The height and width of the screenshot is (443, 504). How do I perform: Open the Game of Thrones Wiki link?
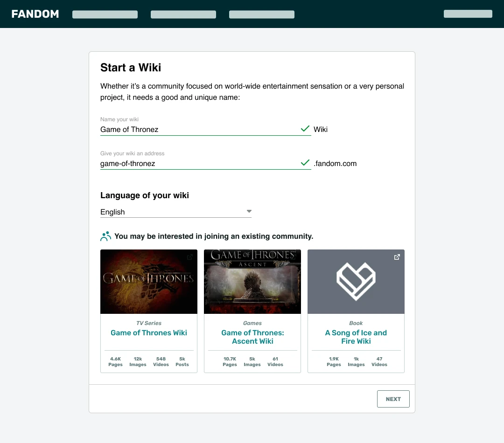(x=149, y=333)
